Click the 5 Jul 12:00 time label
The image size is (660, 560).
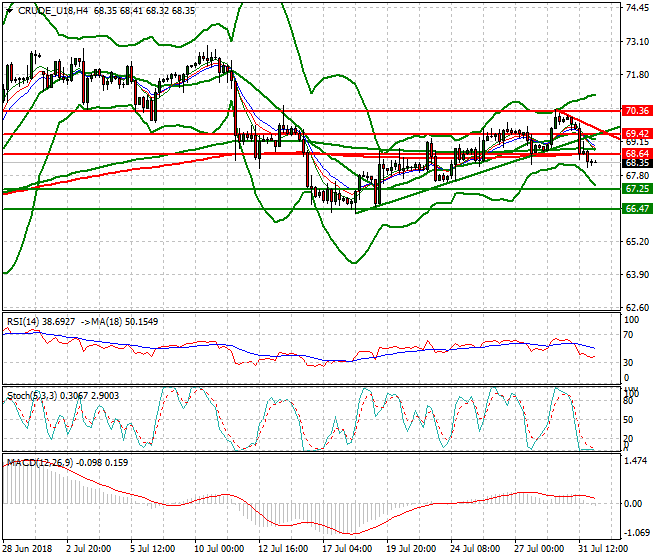tap(152, 549)
